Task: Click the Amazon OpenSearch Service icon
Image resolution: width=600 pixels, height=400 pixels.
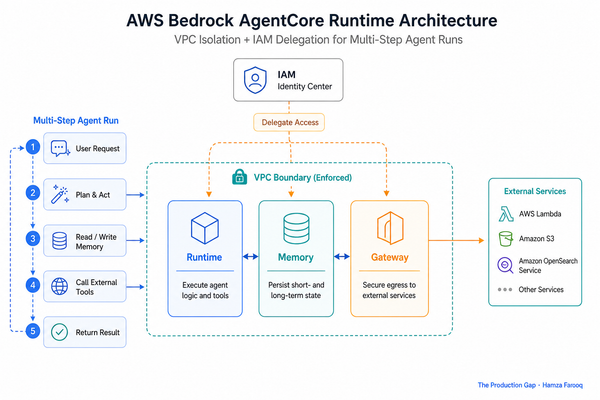Action: click(505, 265)
